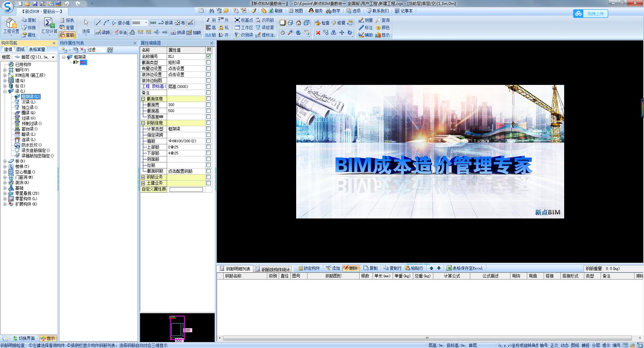Toggle the 截面类型 attach checkbox

point(208,62)
